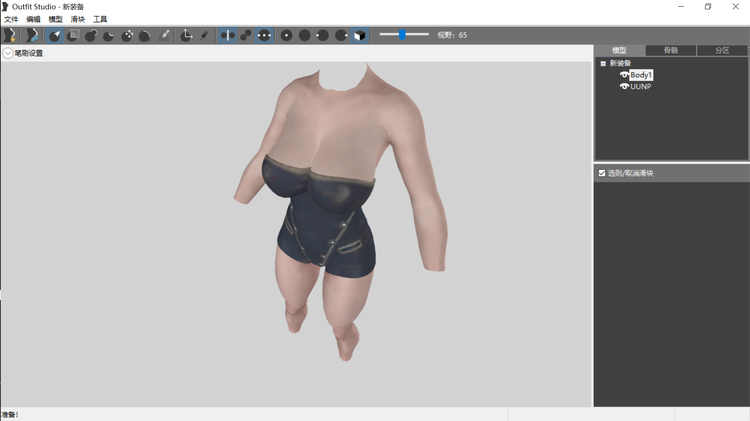Click the 视野: 65 field of view label
Image resolution: width=750 pixels, height=421 pixels.
452,35
